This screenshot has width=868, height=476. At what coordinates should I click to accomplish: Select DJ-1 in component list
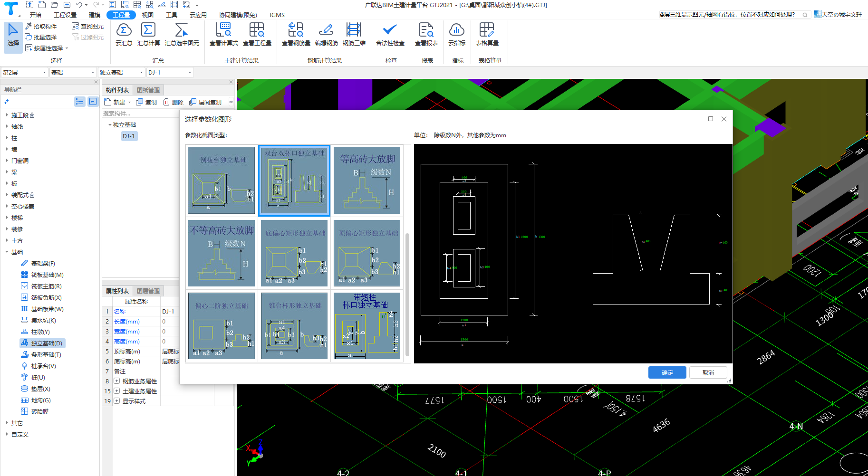[129, 136]
